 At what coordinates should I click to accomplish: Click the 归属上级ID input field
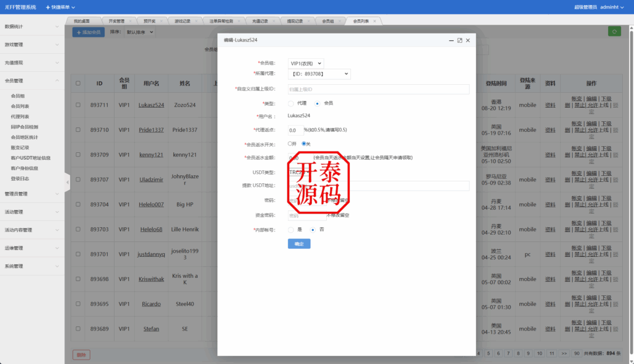(x=378, y=89)
